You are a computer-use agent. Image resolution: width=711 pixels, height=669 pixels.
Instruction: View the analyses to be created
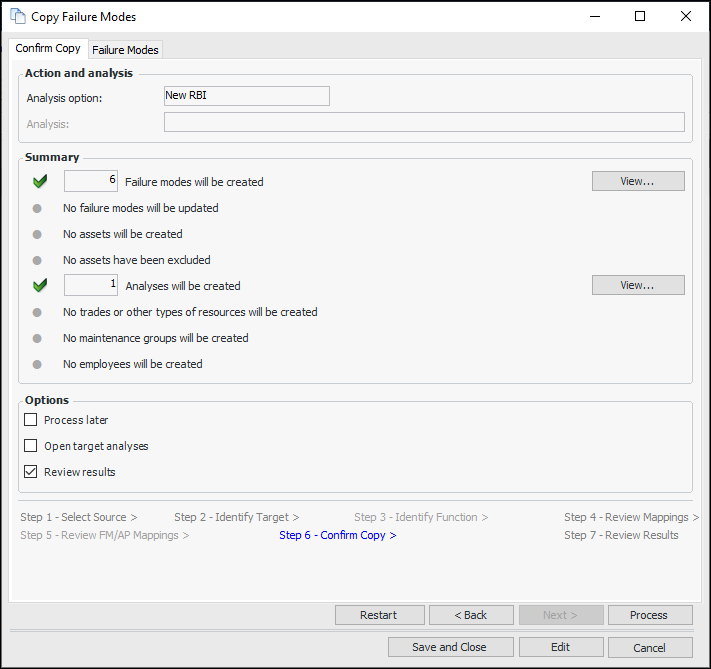tap(638, 285)
